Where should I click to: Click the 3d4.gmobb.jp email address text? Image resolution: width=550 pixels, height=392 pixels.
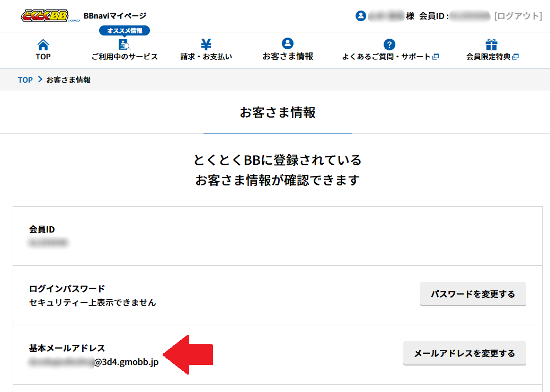[126, 363]
